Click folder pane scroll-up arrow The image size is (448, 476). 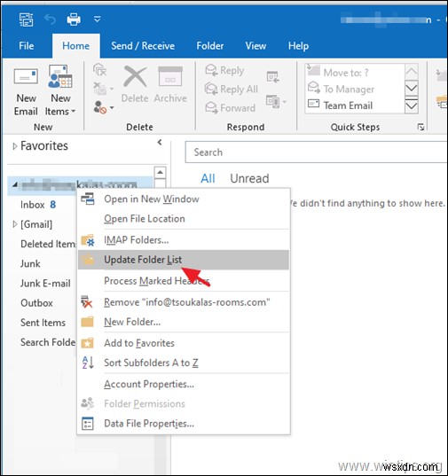click(x=160, y=173)
